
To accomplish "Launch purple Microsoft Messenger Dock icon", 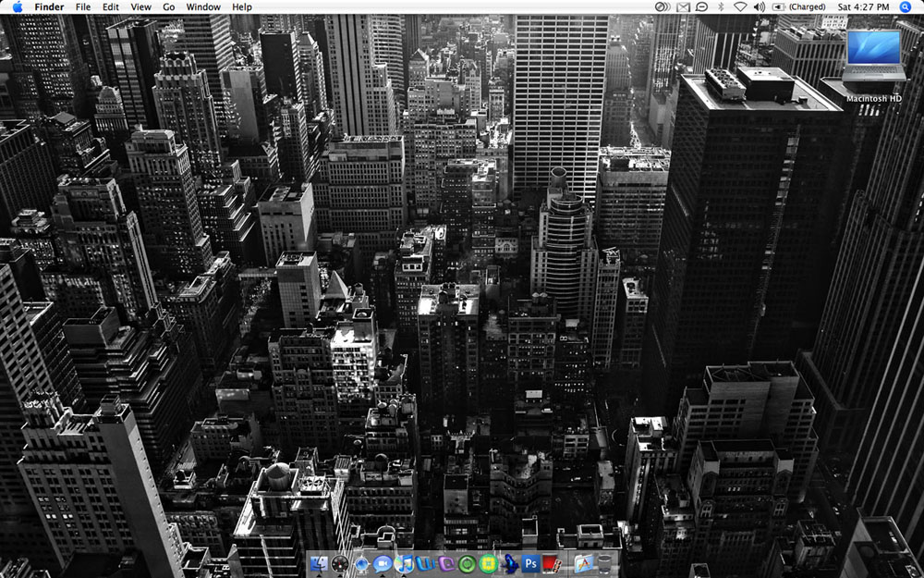I will [x=446, y=564].
